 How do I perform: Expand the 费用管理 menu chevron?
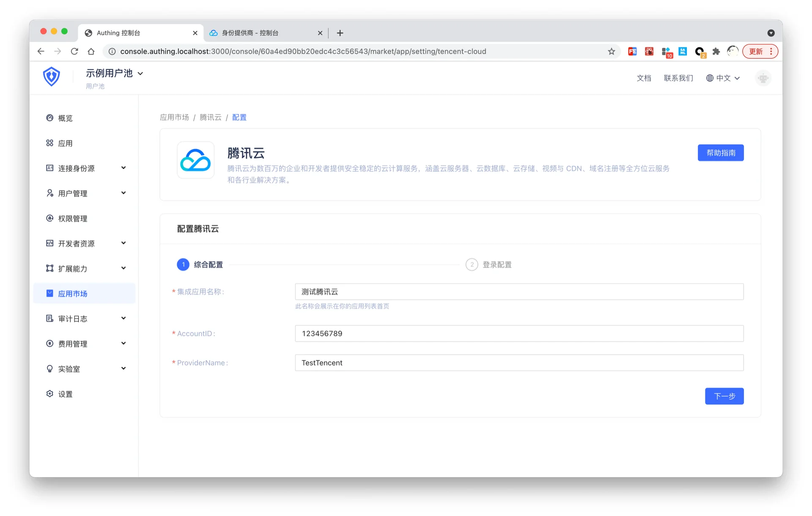(123, 343)
